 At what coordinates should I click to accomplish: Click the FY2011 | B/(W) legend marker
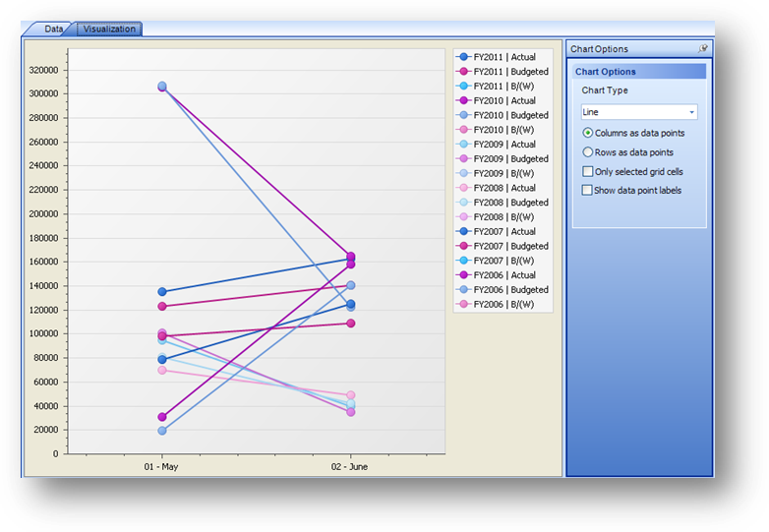(x=463, y=86)
